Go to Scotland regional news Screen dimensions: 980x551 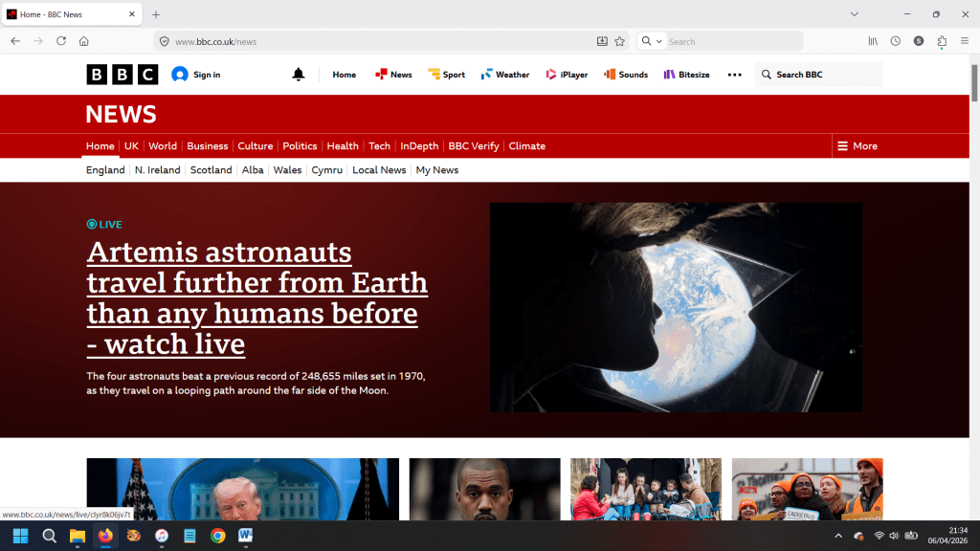[x=211, y=170]
